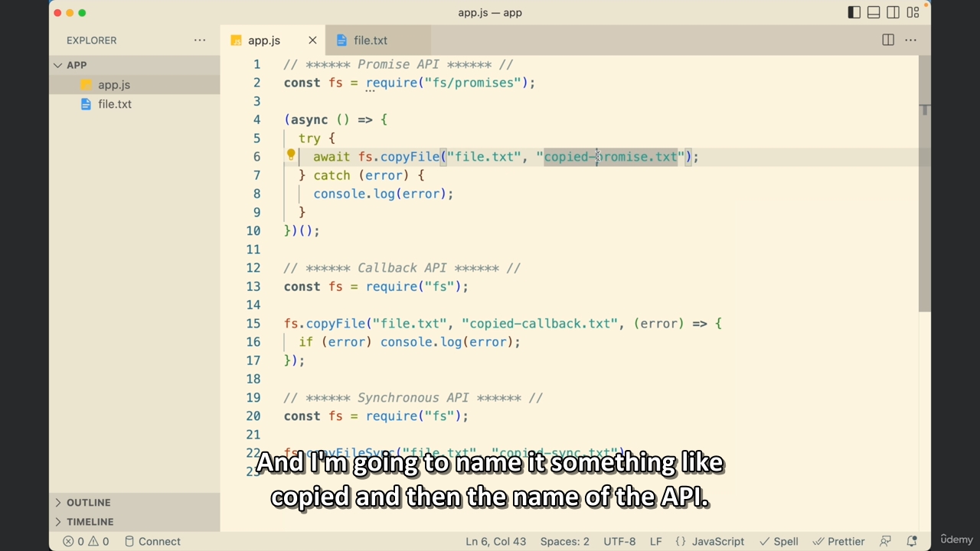Click the Synchronous API comment on line 19
Screen dimensions: 980x551
click(413, 398)
